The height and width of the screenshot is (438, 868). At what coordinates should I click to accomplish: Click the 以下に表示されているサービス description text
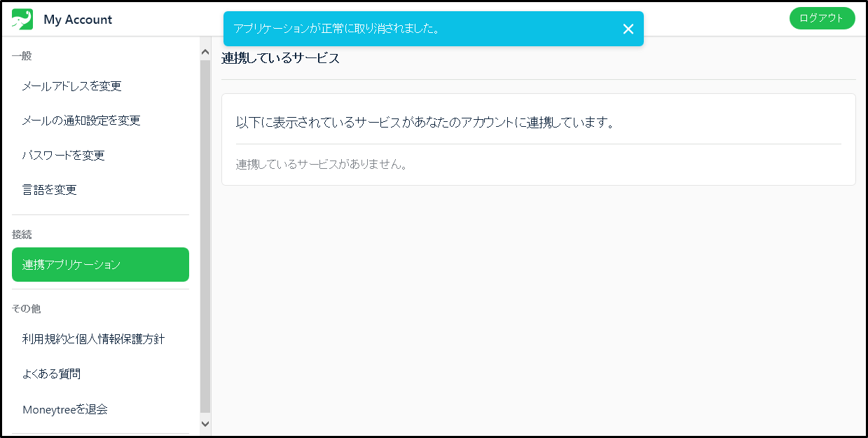[x=425, y=123]
